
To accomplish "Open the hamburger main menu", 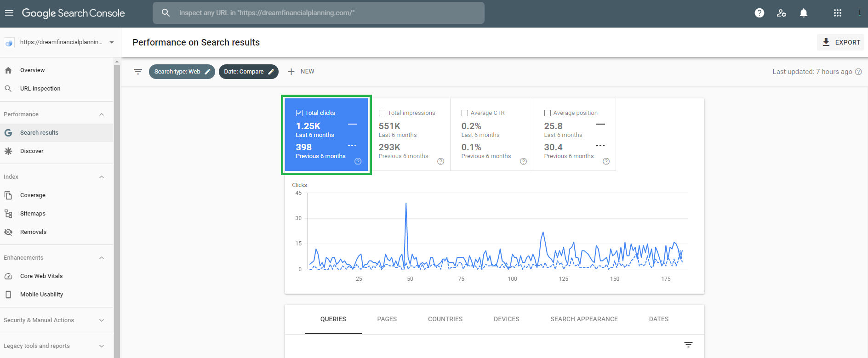I will 9,13.
